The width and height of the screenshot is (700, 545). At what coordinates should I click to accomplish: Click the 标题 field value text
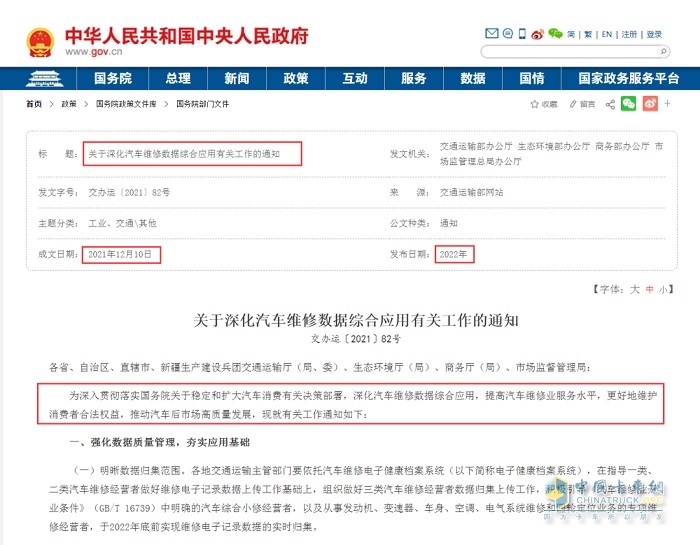pyautogui.click(x=184, y=154)
